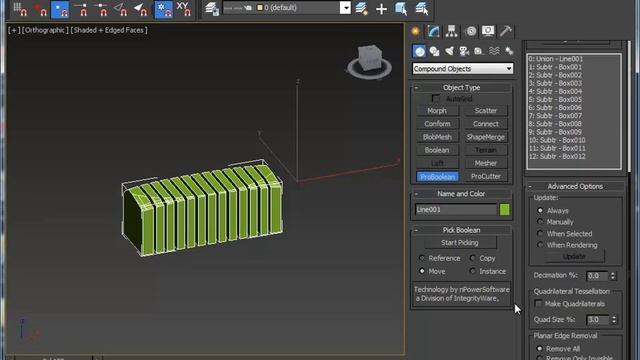Viewport: 640px width, 360px height.
Task: Select Space Warps category icon
Action: (x=494, y=51)
